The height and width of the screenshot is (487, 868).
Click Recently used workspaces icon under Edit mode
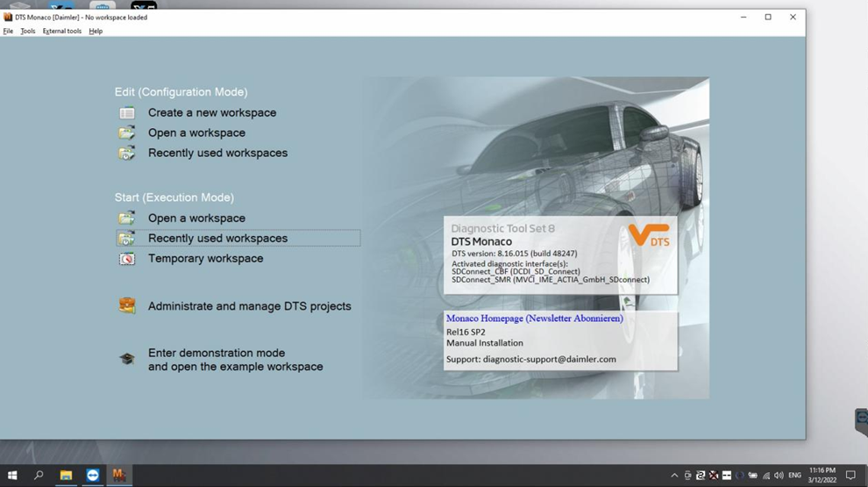pyautogui.click(x=127, y=153)
